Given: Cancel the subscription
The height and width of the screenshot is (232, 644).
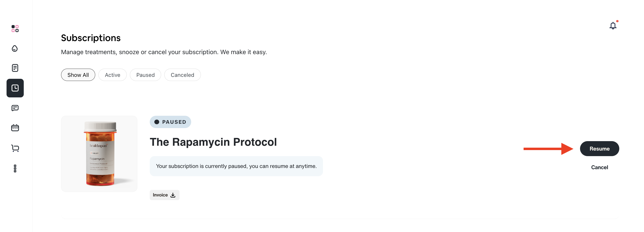Looking at the screenshot, I should tap(599, 167).
